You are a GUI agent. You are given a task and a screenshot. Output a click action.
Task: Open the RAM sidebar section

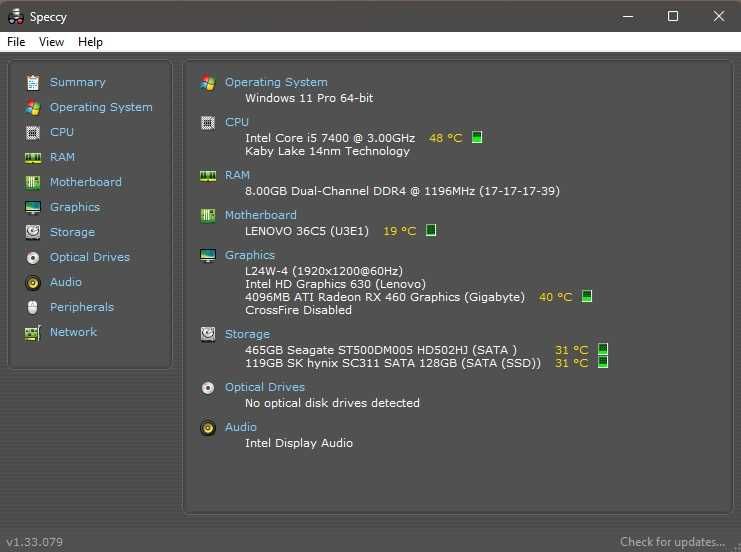62,157
